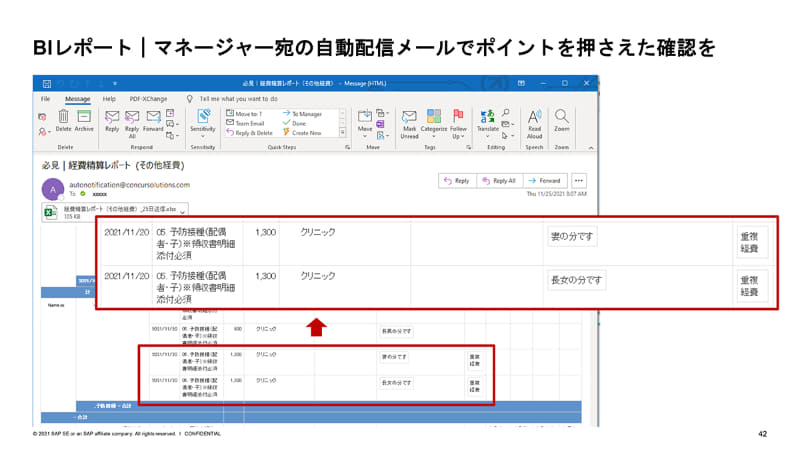
Task: Click the reply with Meeting icon
Action: tap(170, 113)
